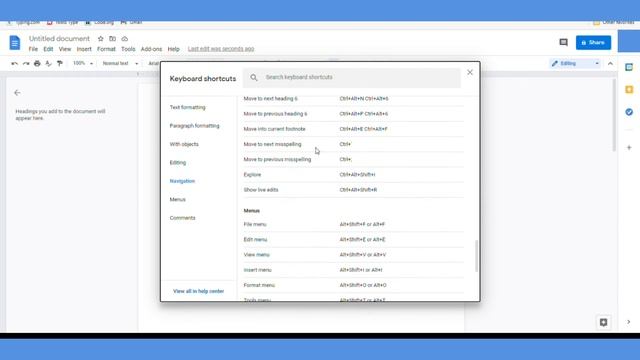Click the blue Share button

[x=593, y=42]
